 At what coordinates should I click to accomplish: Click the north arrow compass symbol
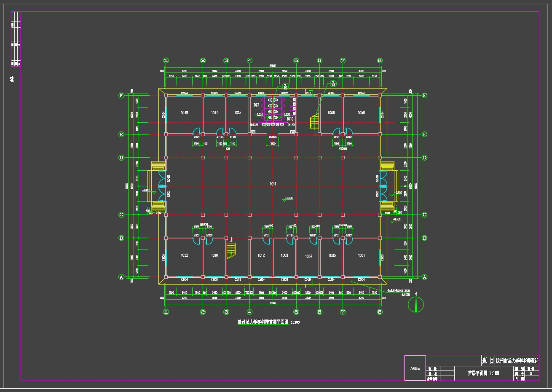point(416,304)
